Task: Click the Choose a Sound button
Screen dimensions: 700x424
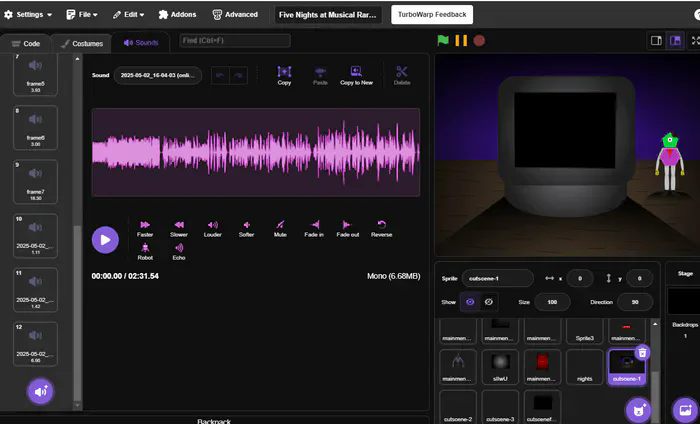Action: pos(41,391)
